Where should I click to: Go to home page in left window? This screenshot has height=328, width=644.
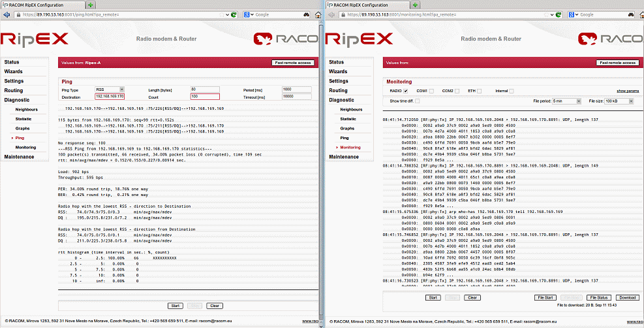tap(318, 14)
